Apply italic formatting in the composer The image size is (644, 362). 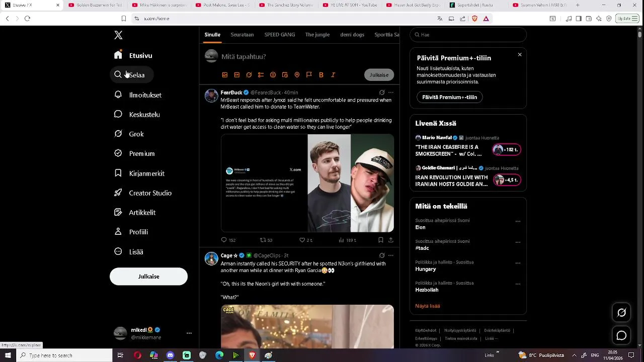click(x=333, y=75)
